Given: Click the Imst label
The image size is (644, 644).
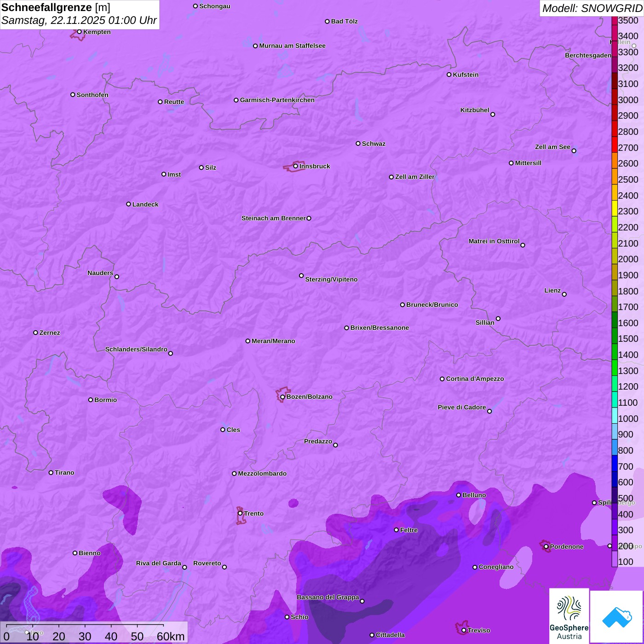Looking at the screenshot, I should [x=174, y=174].
